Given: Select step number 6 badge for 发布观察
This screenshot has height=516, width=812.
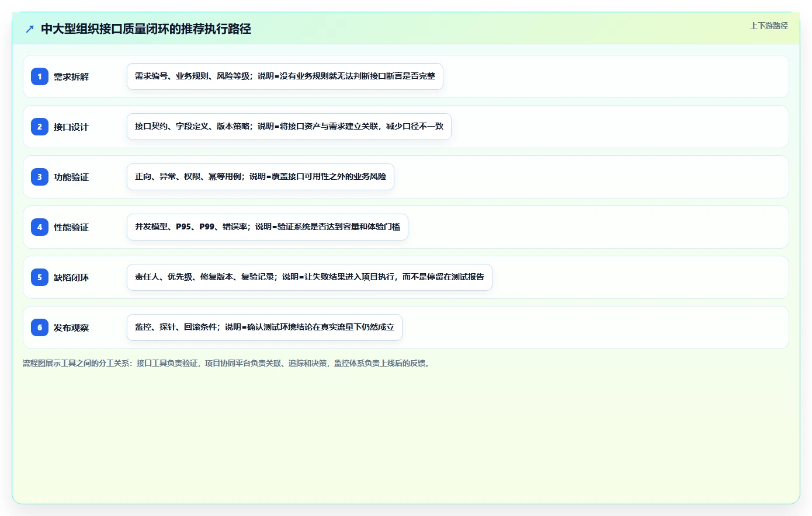Looking at the screenshot, I should click(x=40, y=327).
